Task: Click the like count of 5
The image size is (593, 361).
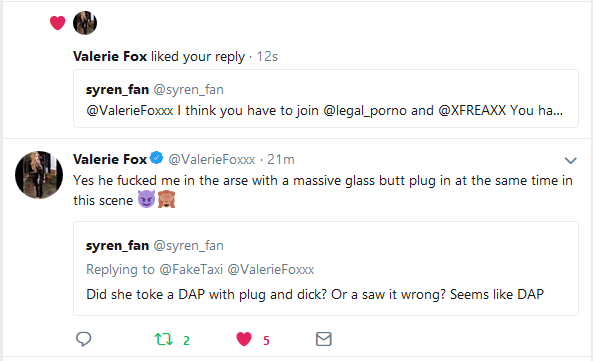Action: [266, 341]
